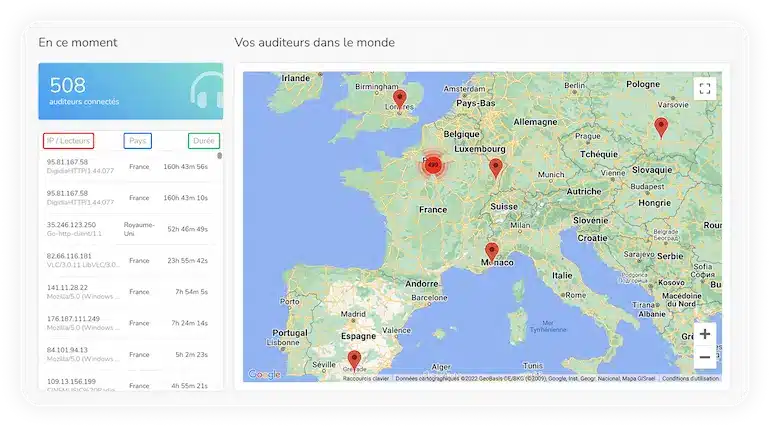Click the listeners list scrollbar thumb
The width and height of the screenshot is (770, 427).
220,156
